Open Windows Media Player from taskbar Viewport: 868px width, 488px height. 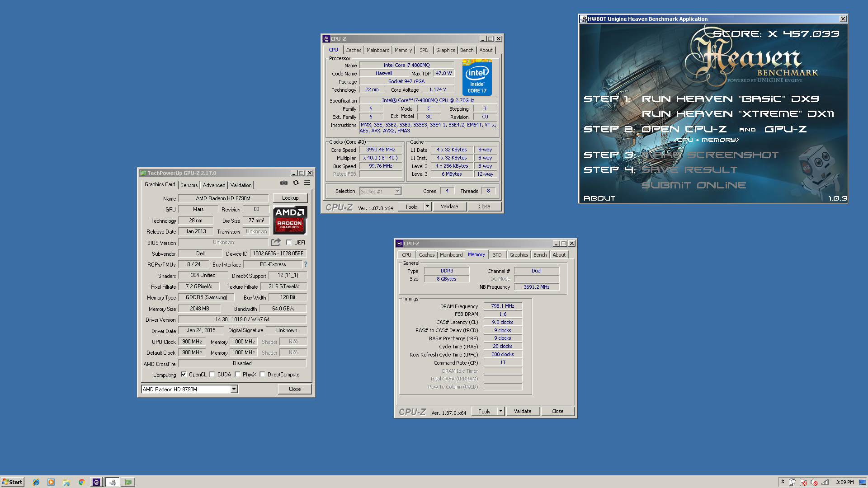coord(51,482)
